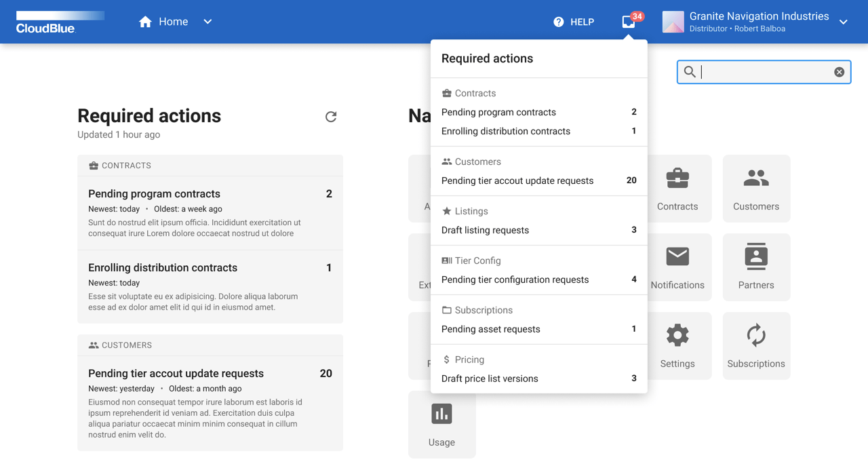
Task: Click the HELP question mark icon
Action: pos(557,21)
